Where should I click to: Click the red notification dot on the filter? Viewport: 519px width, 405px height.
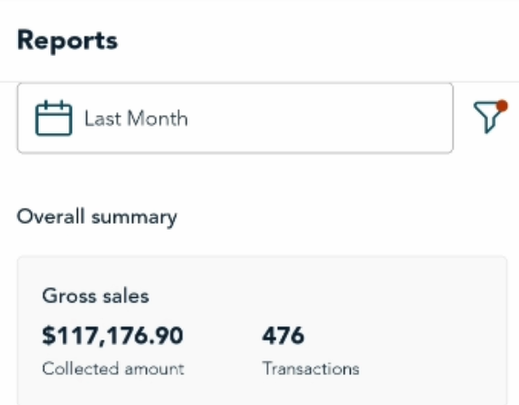point(502,106)
